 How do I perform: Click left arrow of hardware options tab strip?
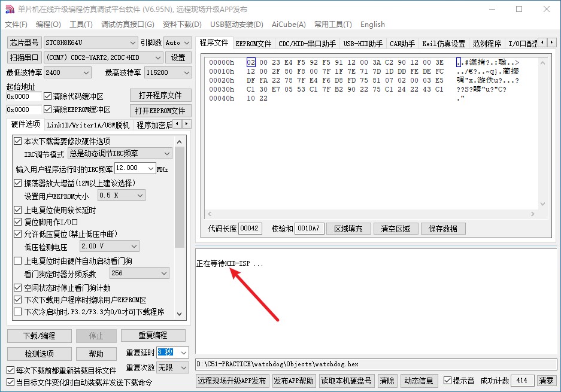pyautogui.click(x=178, y=124)
